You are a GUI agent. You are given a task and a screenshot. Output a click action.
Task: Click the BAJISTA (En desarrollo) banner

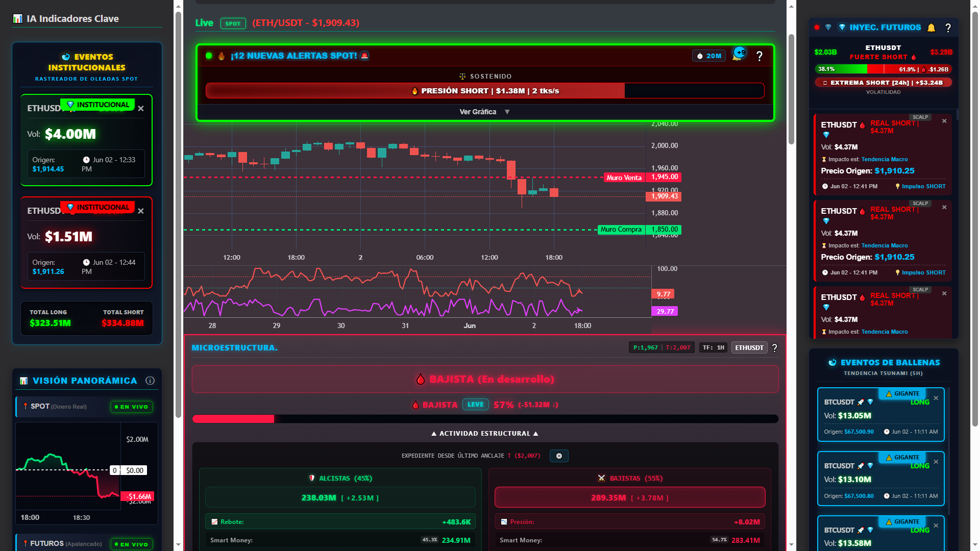[485, 379]
